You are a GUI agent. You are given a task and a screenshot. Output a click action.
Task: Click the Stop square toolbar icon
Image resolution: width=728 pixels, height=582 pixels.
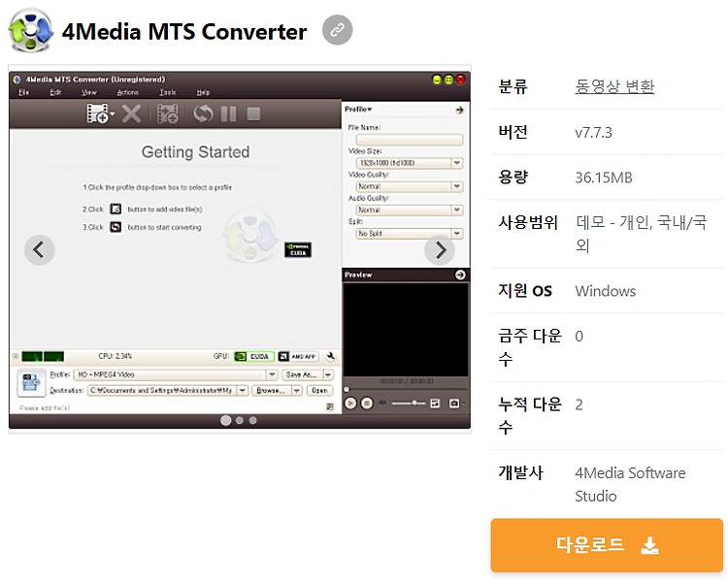pos(253,113)
